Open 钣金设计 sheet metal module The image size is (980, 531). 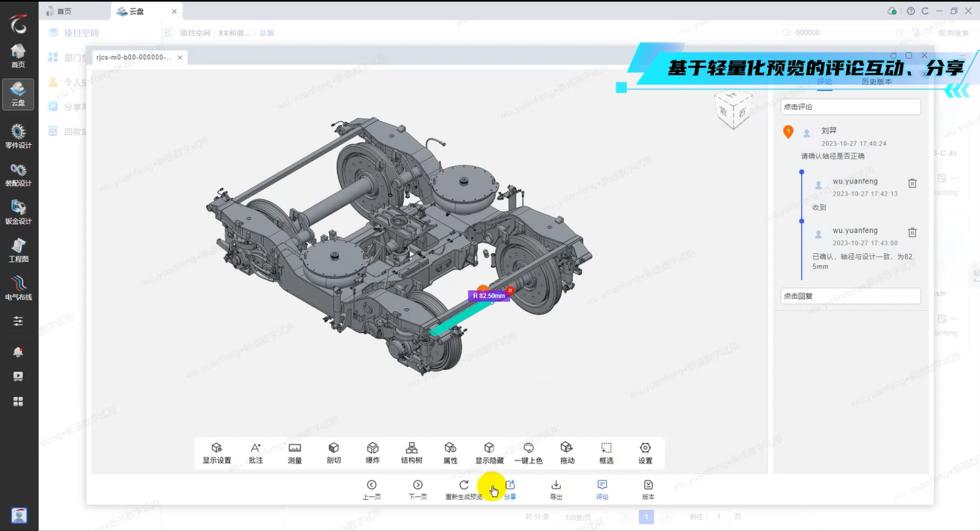[18, 212]
